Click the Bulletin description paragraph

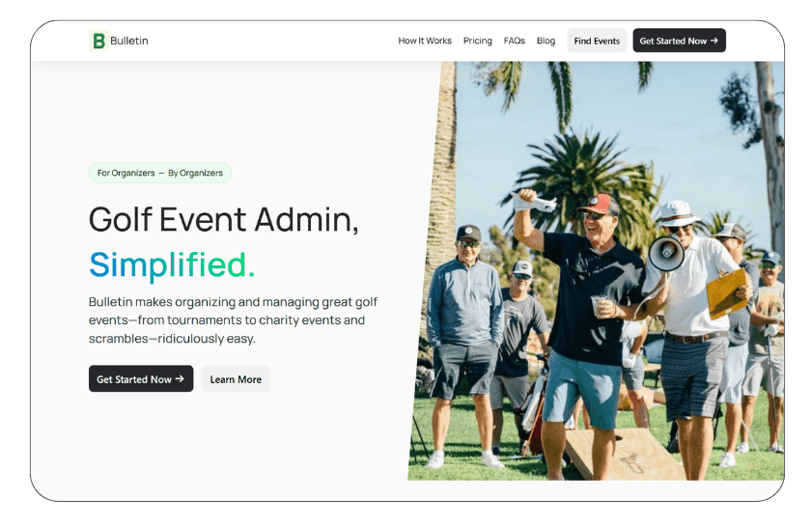[x=233, y=320]
